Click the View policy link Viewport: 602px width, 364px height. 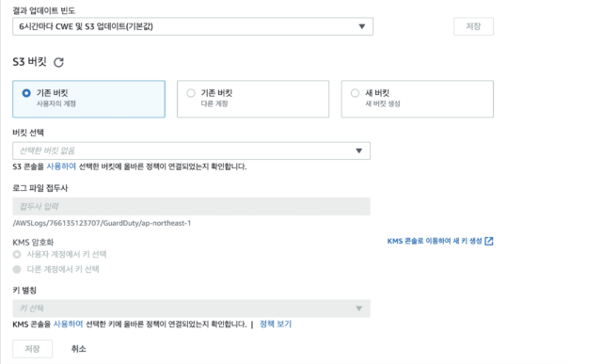click(276, 324)
